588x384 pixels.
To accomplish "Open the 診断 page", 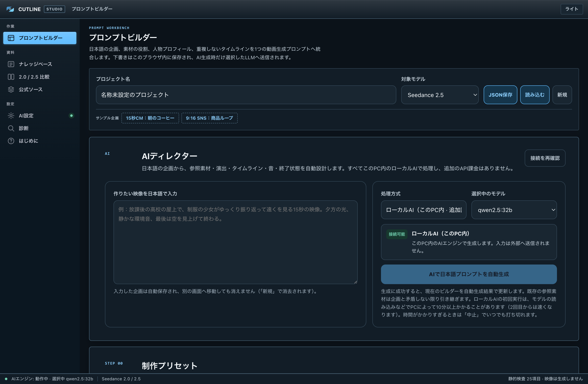I will click(x=40, y=128).
